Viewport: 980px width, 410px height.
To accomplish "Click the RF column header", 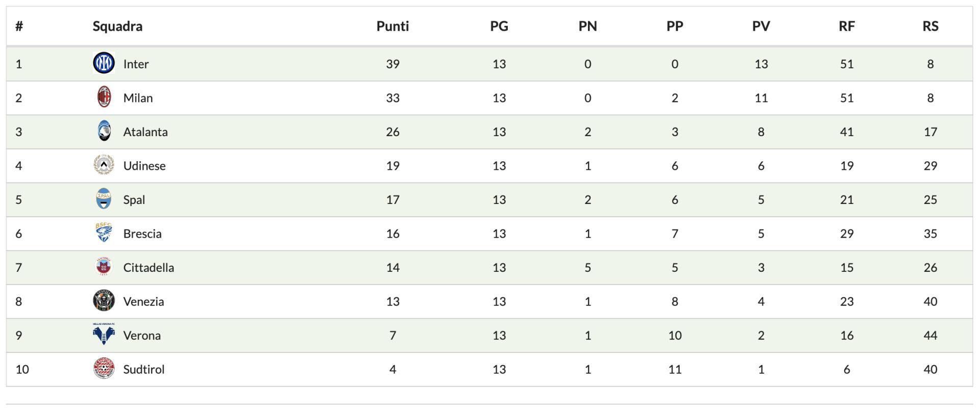I will tap(846, 26).
